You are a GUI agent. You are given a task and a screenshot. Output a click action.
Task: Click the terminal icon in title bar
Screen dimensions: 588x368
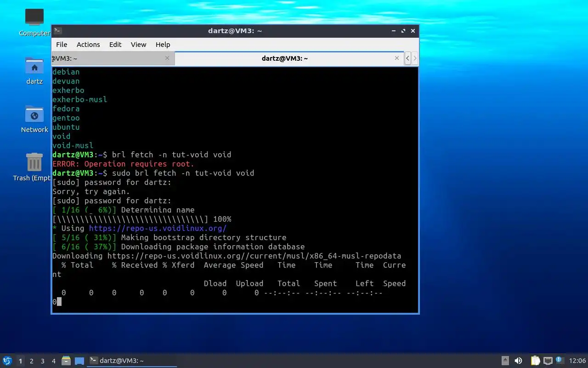click(x=58, y=31)
